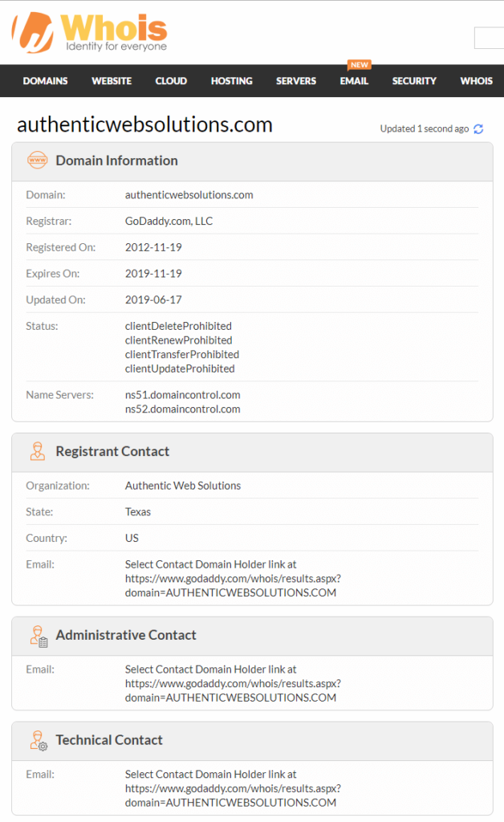Click the registered date 2012-11-19
Screen dimensions: 504x822
point(153,247)
